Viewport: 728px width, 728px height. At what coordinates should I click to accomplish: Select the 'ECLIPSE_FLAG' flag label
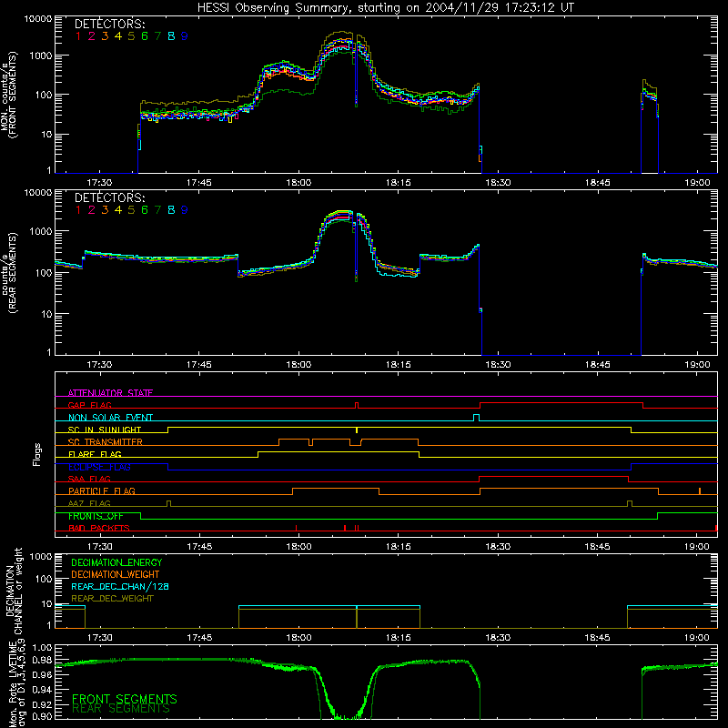pyautogui.click(x=99, y=467)
